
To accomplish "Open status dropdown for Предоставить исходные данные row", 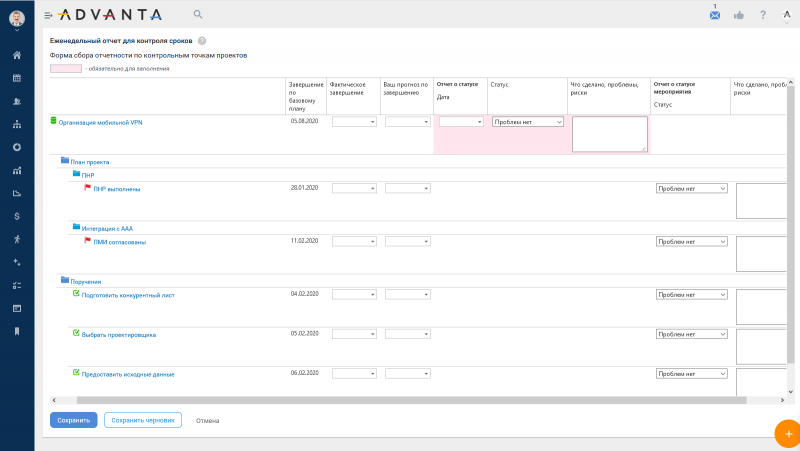I will click(691, 374).
